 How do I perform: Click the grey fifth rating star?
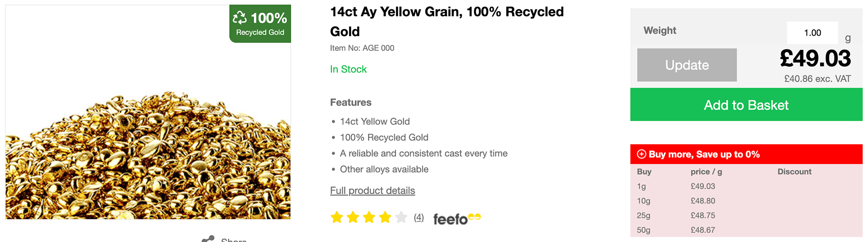coord(401,218)
